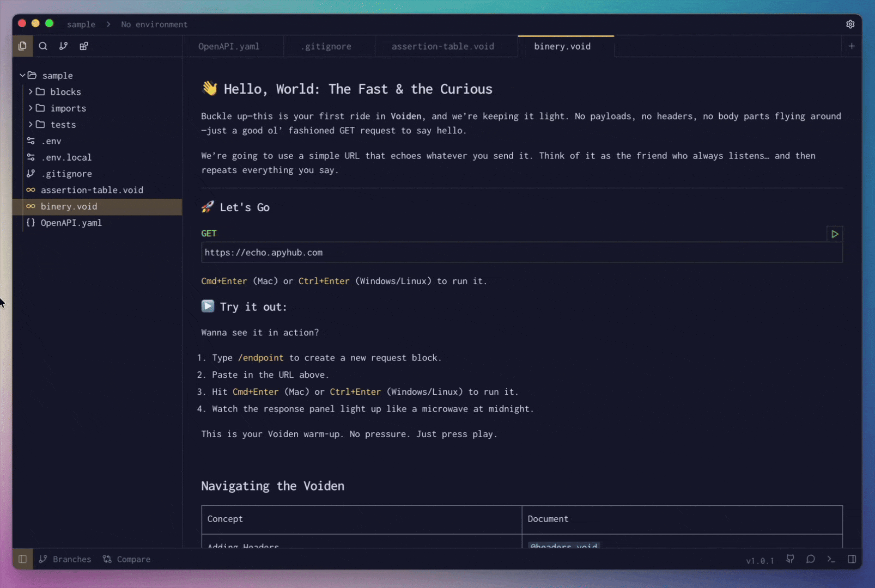The width and height of the screenshot is (875, 588).
Task: Select the search icon in the sidebar
Action: tap(43, 46)
